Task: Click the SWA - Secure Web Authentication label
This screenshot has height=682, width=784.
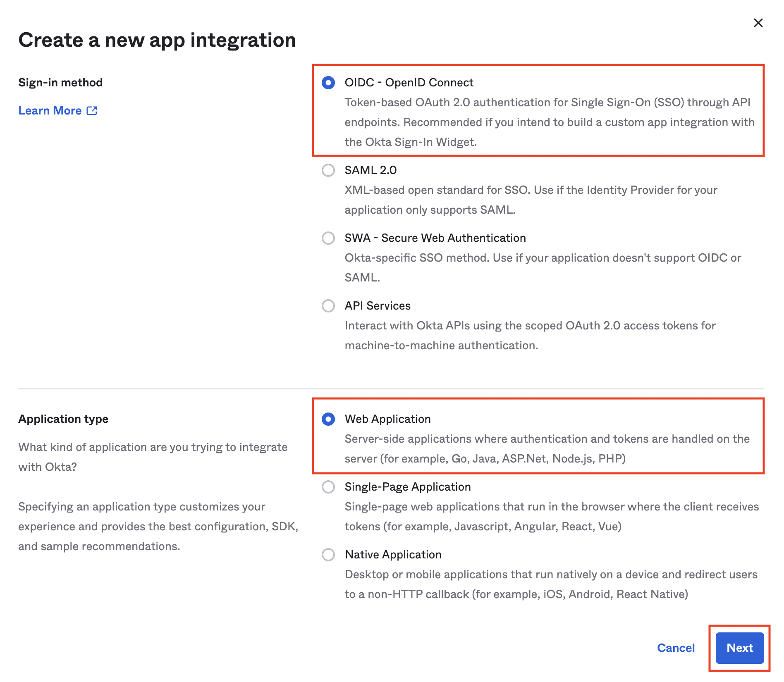Action: click(x=435, y=238)
